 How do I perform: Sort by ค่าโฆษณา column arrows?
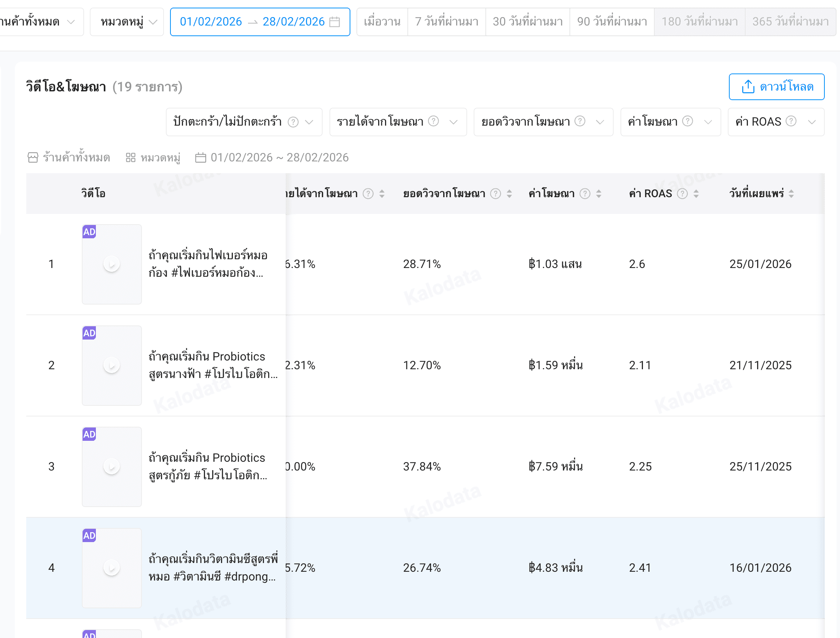coord(599,194)
